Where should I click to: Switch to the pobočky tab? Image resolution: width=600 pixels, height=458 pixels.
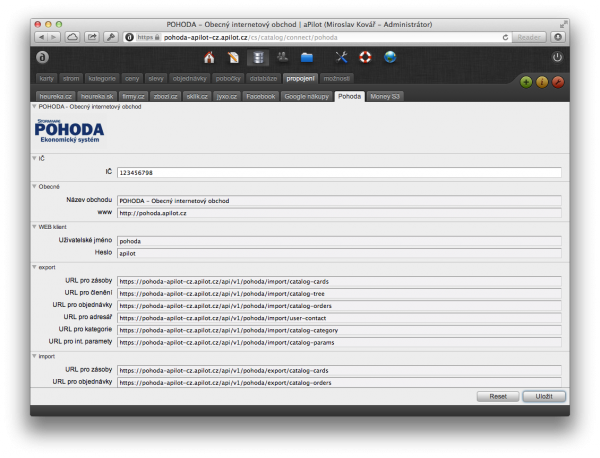[x=228, y=78]
